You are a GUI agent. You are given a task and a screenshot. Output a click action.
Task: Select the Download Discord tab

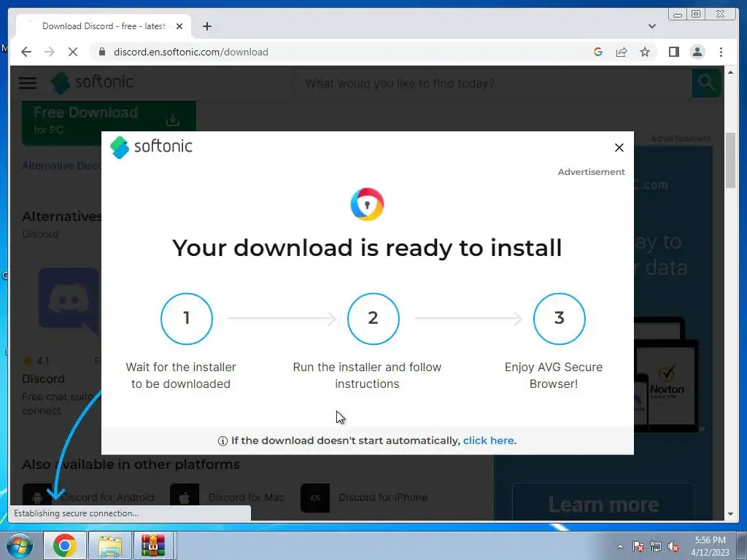[x=104, y=26]
